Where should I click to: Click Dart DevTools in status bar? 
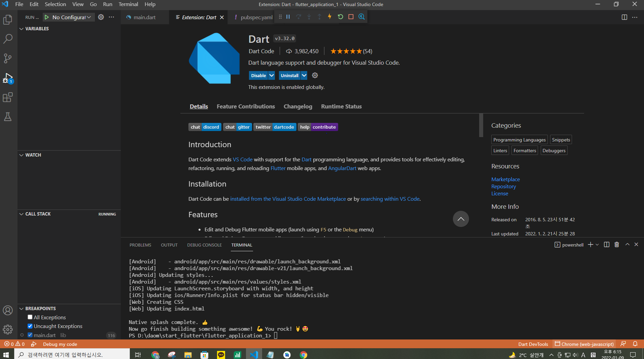pos(533,344)
